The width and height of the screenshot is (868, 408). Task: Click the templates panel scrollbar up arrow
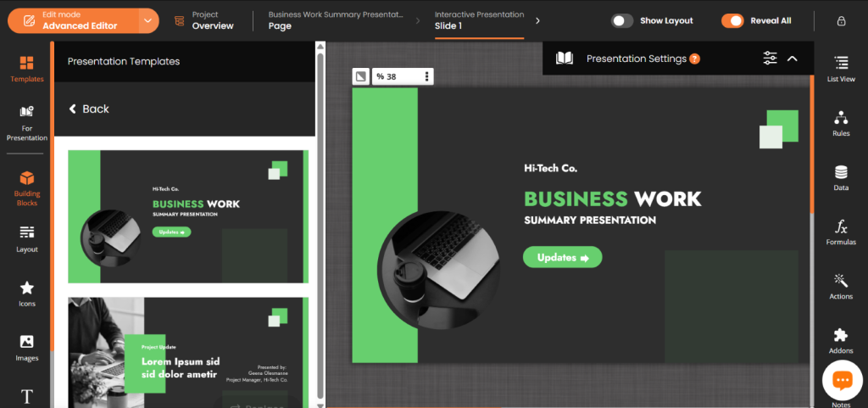[x=320, y=47]
